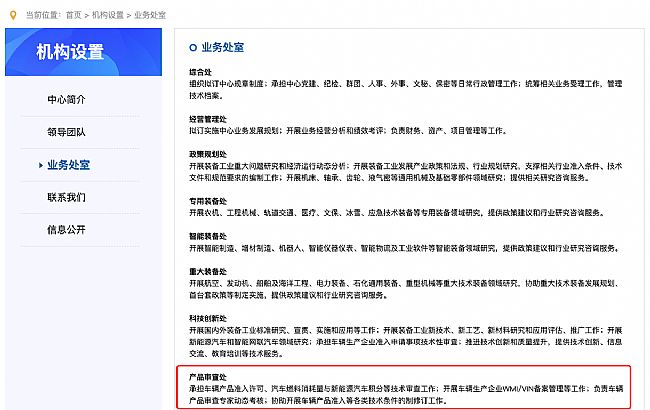Open 信息公开 in the sidebar
The width and height of the screenshot is (650, 410).
(x=66, y=230)
